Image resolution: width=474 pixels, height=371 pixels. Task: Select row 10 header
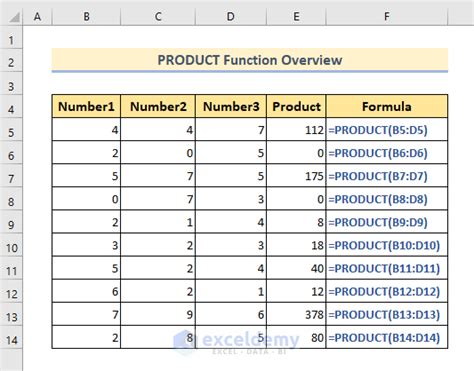(x=11, y=248)
